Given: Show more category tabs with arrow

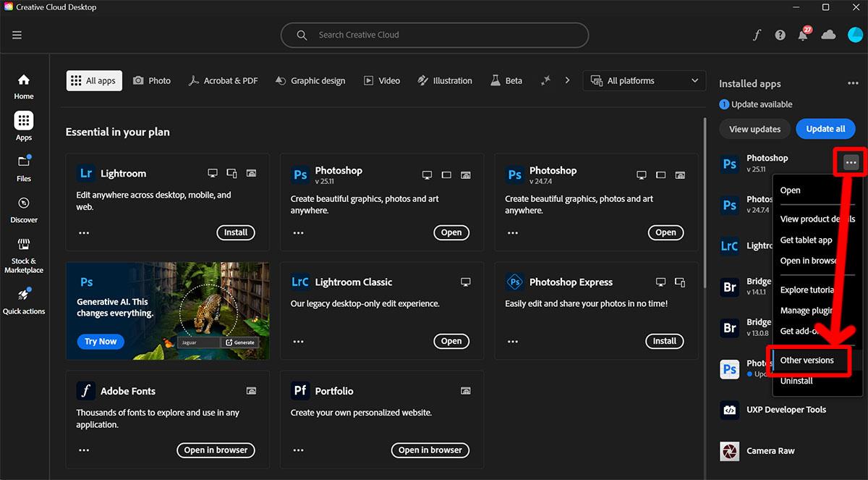Looking at the screenshot, I should [567, 80].
